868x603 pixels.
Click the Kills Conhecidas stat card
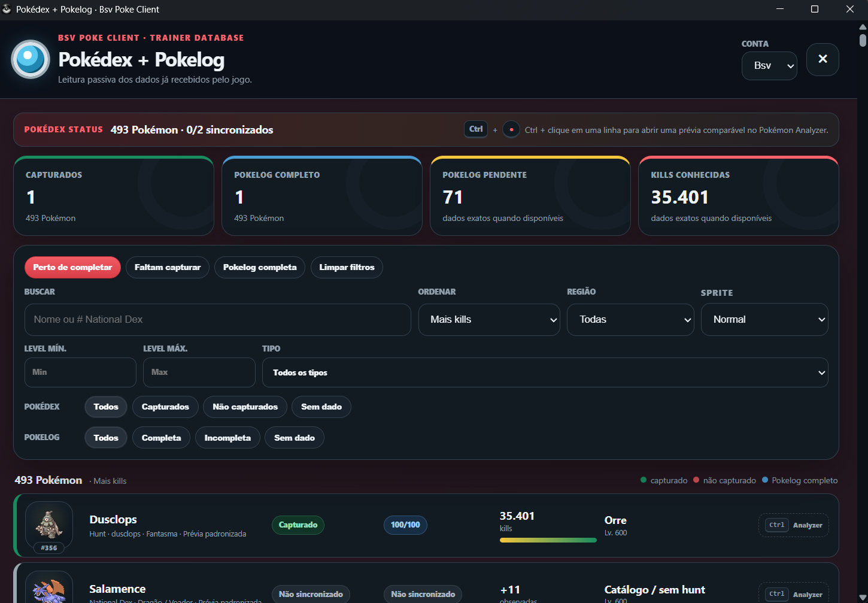pyautogui.click(x=739, y=196)
